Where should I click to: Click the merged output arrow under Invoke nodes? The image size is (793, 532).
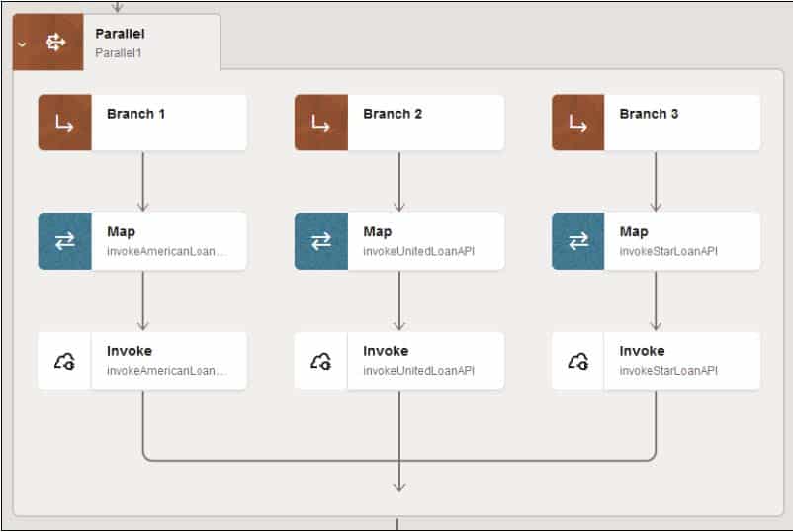[x=399, y=477]
